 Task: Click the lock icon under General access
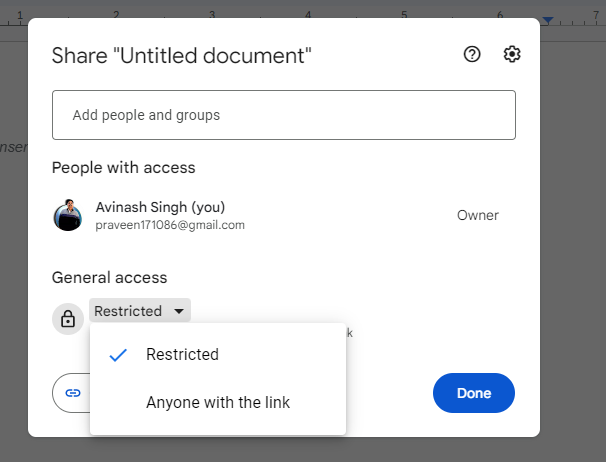[68, 319]
